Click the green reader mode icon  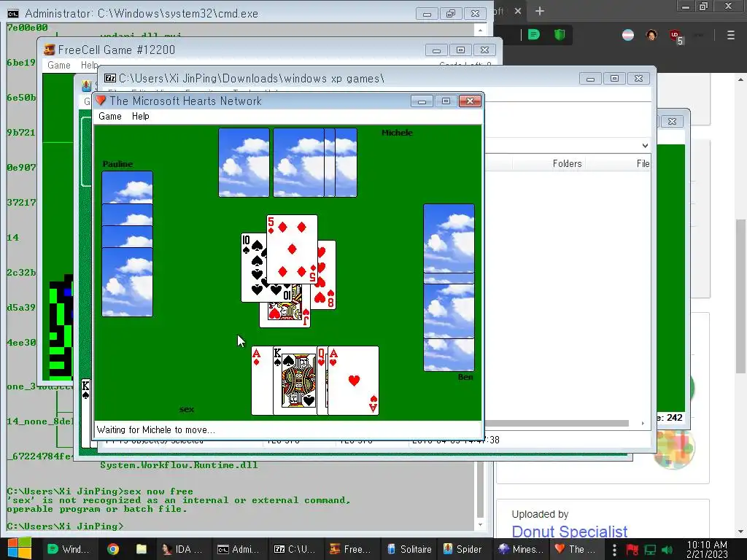pyautogui.click(x=534, y=34)
